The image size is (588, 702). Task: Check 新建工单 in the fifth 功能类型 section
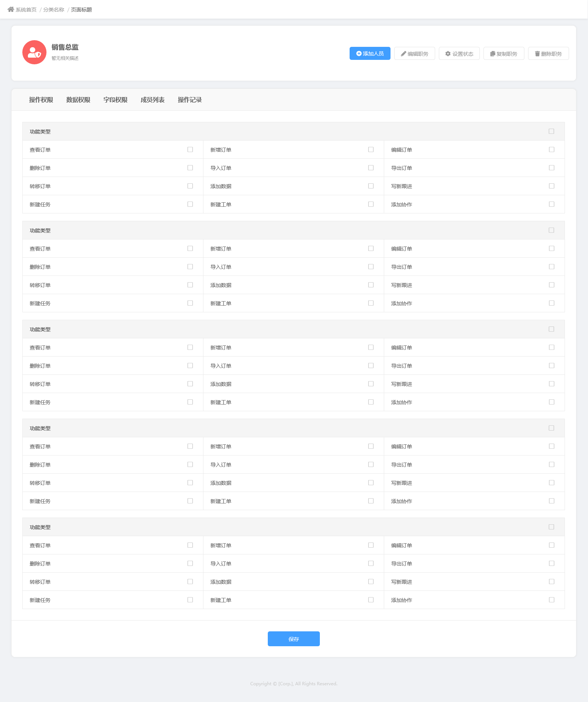point(371,600)
